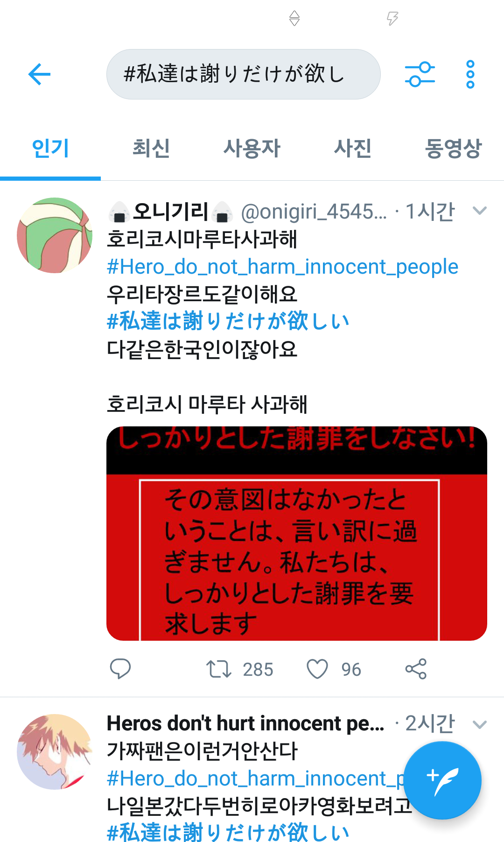This screenshot has height=842, width=504.
Task: Tap the lightning bolt icon at top
Action: point(392,18)
